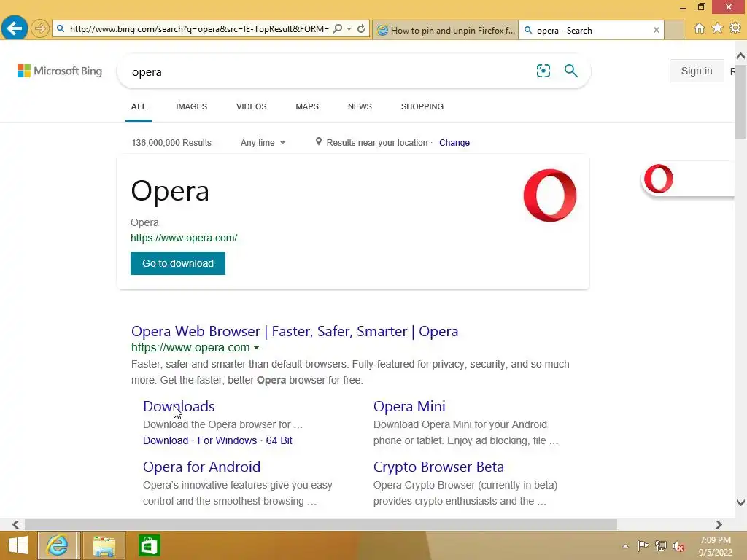Viewport: 747px width, 560px height.
Task: Click the 'Go to download' button
Action: point(178,263)
